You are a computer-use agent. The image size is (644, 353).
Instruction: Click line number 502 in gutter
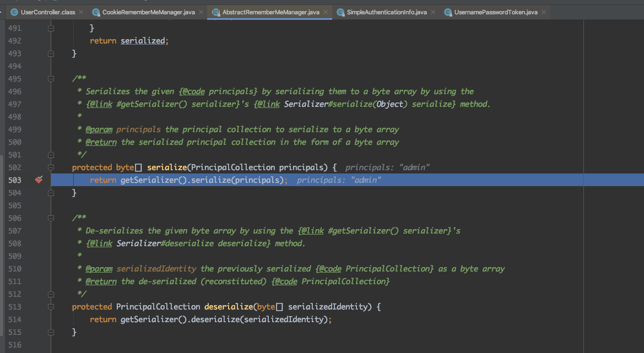click(x=15, y=167)
